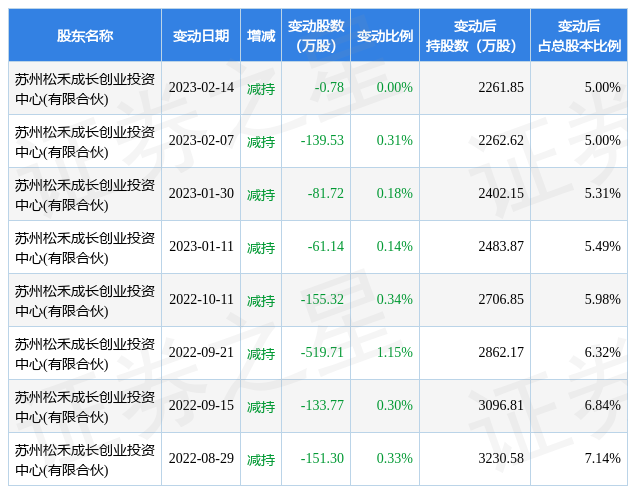Click the 增减 column header
The width and height of the screenshot is (628, 494).
click(261, 36)
